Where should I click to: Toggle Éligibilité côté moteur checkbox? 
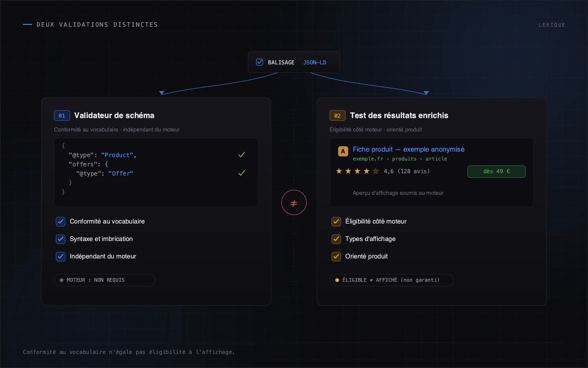click(336, 221)
